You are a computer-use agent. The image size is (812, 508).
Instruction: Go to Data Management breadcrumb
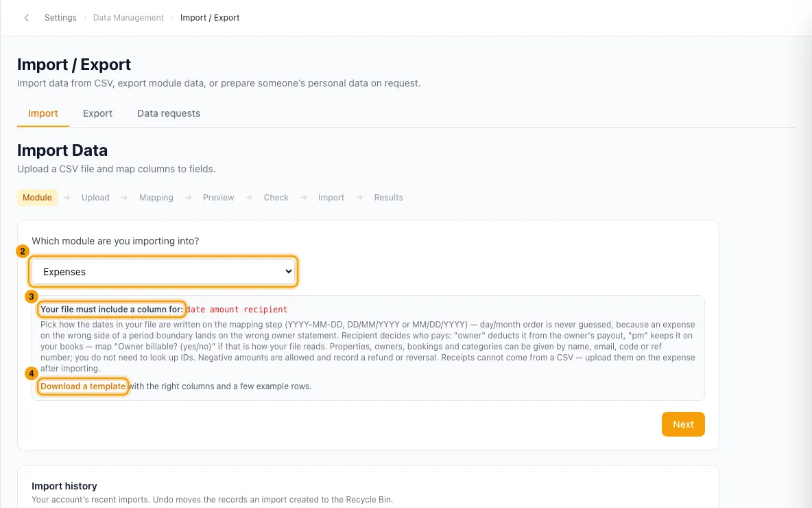coord(128,18)
